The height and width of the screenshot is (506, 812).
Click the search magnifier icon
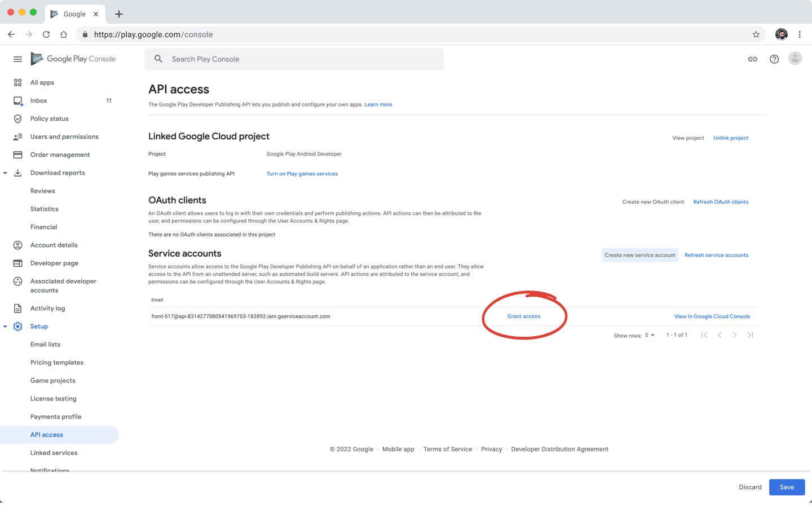coord(158,59)
